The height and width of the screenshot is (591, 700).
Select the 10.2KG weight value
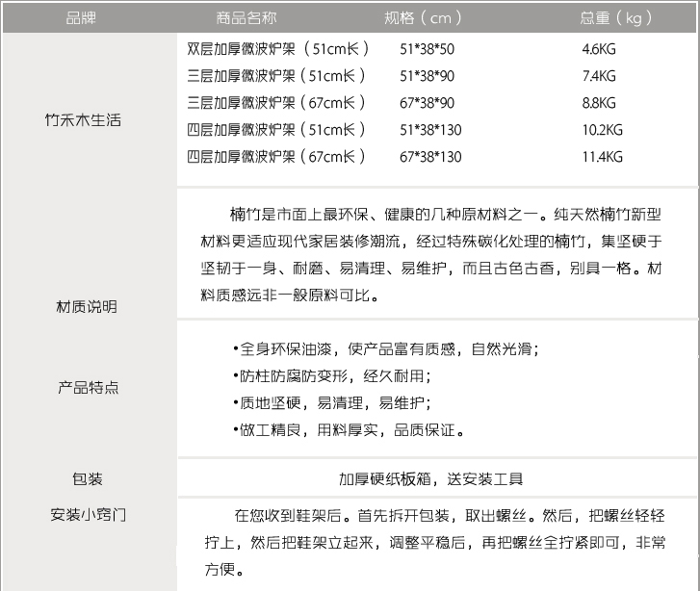coord(602,130)
